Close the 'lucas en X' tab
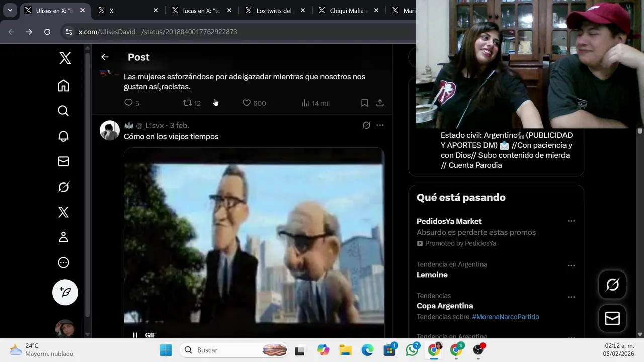 point(229,10)
